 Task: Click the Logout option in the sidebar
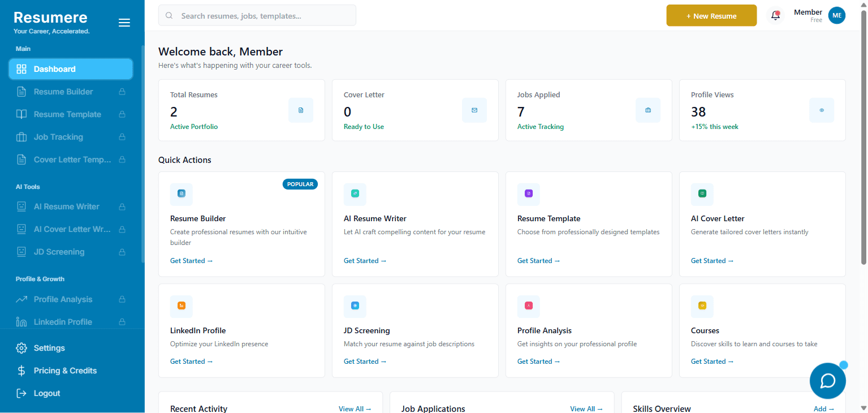point(47,393)
